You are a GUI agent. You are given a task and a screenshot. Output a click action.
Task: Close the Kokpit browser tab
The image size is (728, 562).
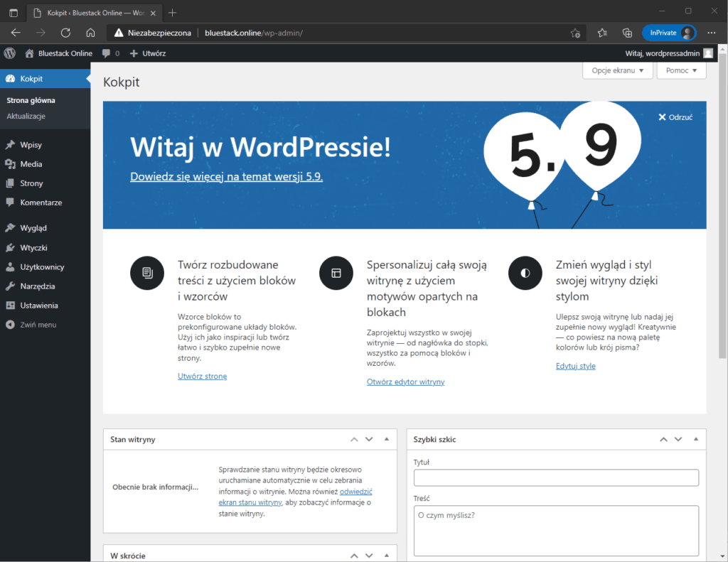click(x=154, y=13)
